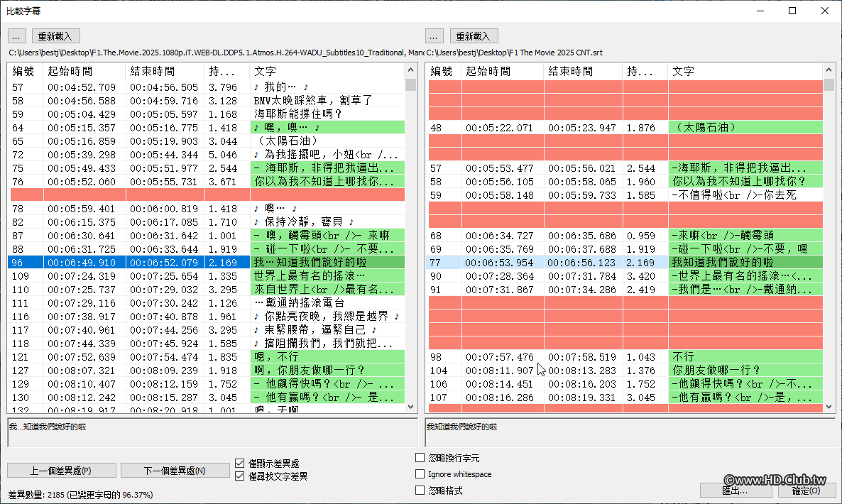Sort left list by 編號 column header

(26, 71)
